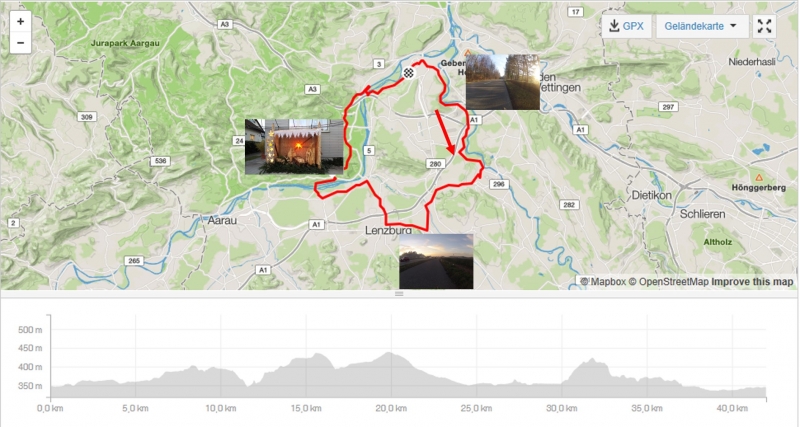Click the Mapbox attribution link

pos(603,282)
